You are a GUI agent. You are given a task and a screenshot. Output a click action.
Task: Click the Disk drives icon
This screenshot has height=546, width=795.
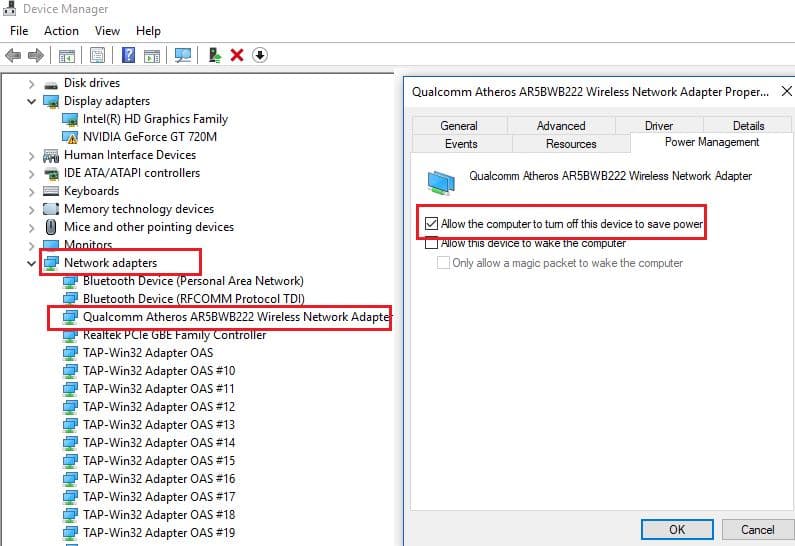[51, 84]
